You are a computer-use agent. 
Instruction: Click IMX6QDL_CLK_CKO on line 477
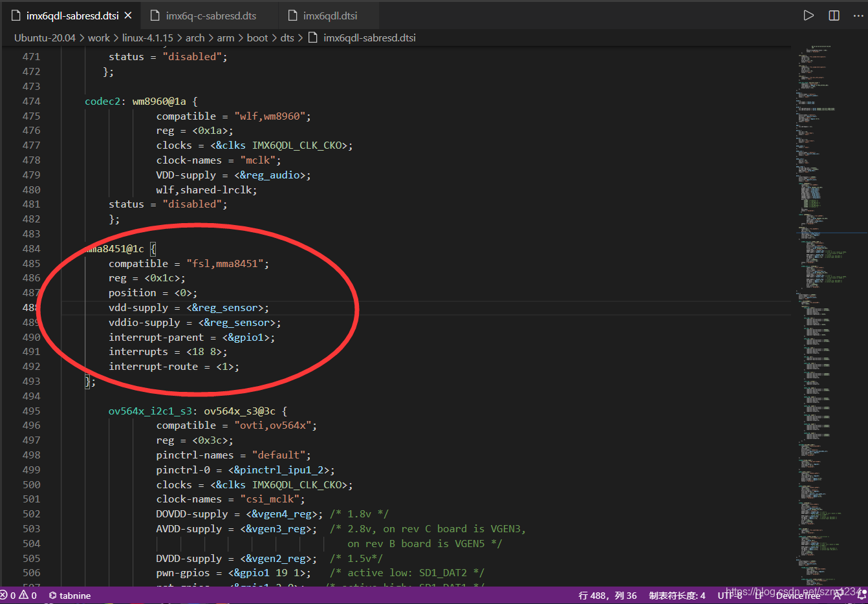(296, 146)
